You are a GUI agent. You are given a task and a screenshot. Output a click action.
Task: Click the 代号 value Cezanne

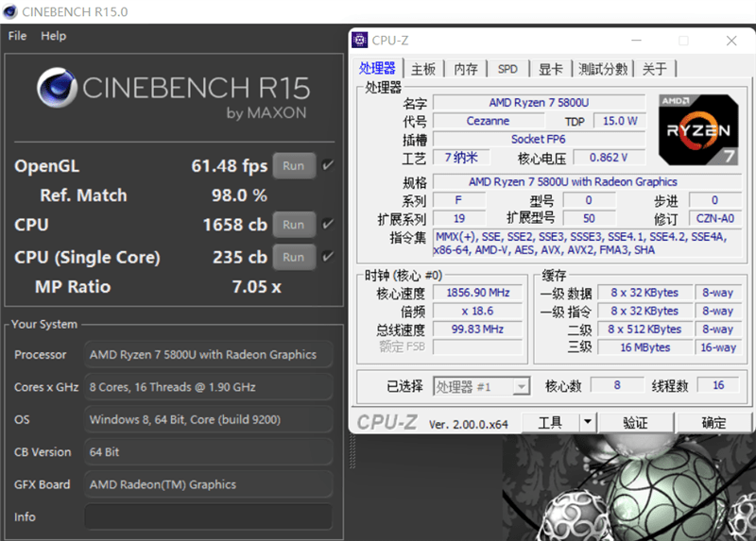[x=488, y=121]
